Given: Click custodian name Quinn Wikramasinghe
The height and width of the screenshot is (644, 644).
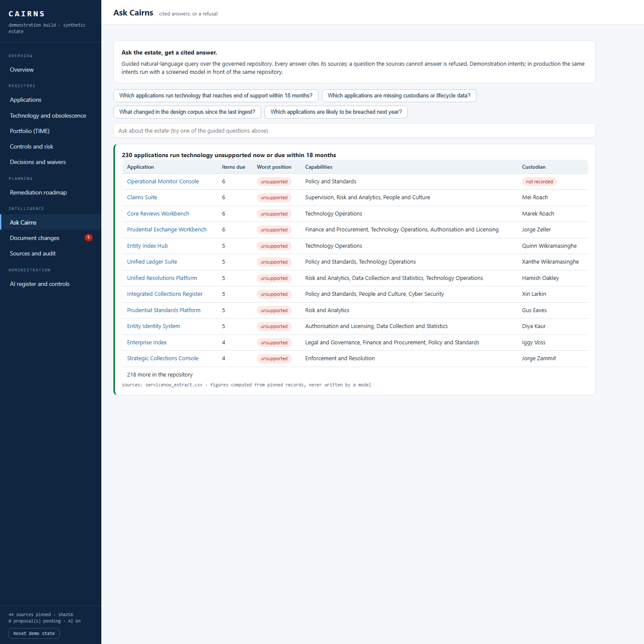Looking at the screenshot, I should pyautogui.click(x=549, y=246).
